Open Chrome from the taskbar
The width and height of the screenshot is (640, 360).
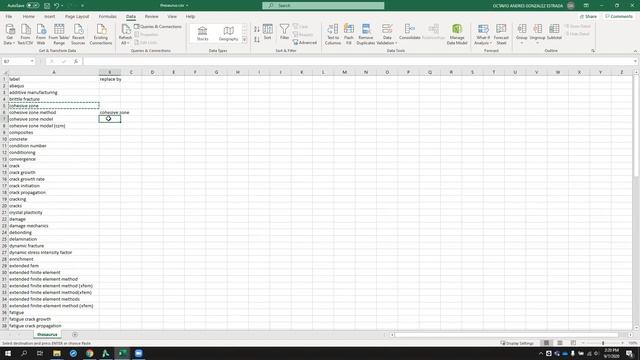coord(89,353)
